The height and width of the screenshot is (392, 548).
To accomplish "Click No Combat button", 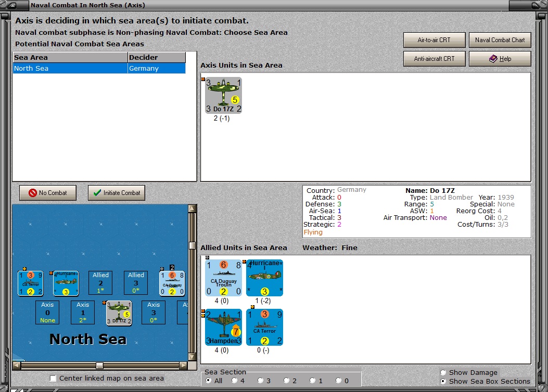I will [48, 193].
